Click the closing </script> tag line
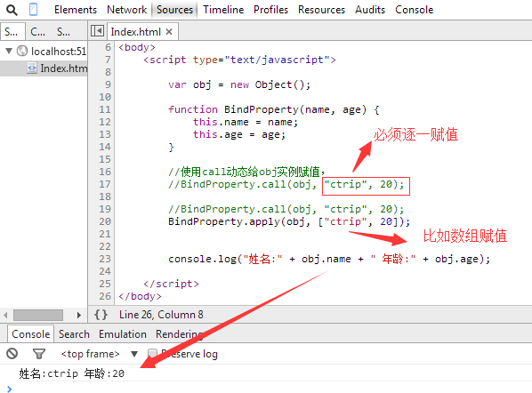Screen dimensions: 532x393 click(x=171, y=284)
